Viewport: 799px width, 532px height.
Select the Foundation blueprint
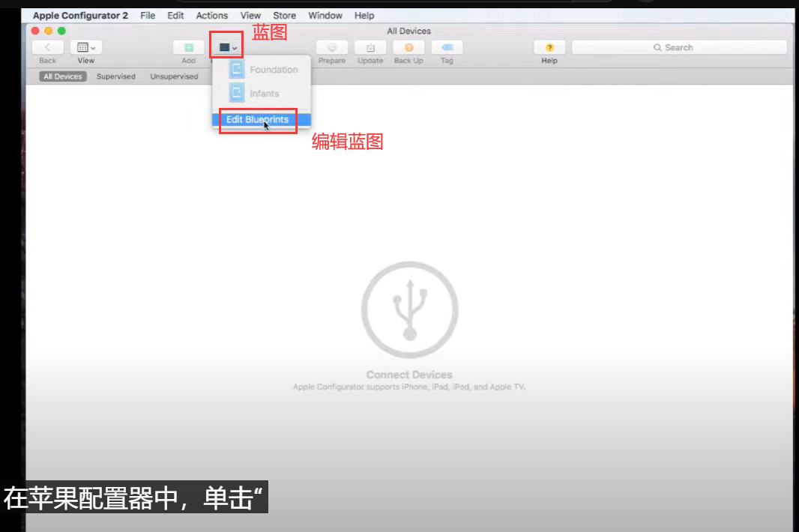pyautogui.click(x=262, y=70)
